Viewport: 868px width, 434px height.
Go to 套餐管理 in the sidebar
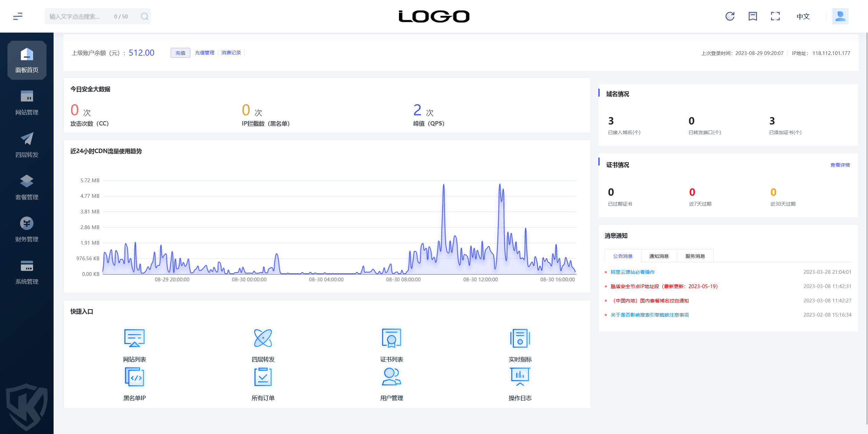27,187
